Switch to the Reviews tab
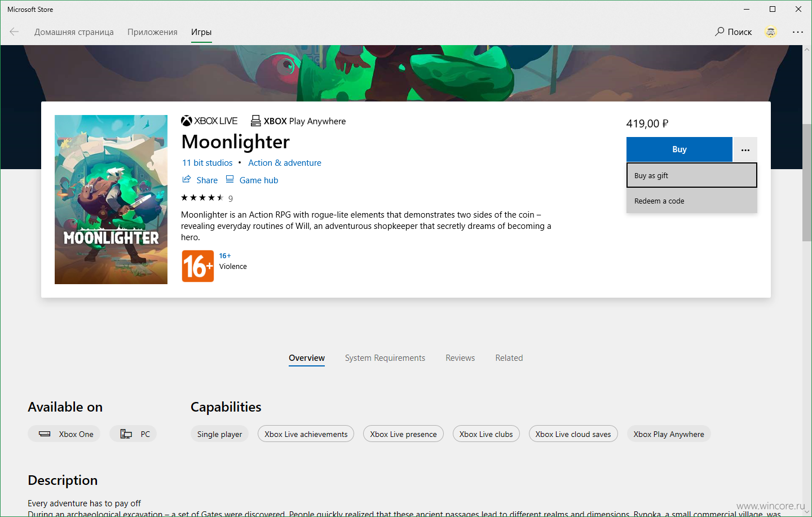This screenshot has height=517, width=812. (x=460, y=358)
